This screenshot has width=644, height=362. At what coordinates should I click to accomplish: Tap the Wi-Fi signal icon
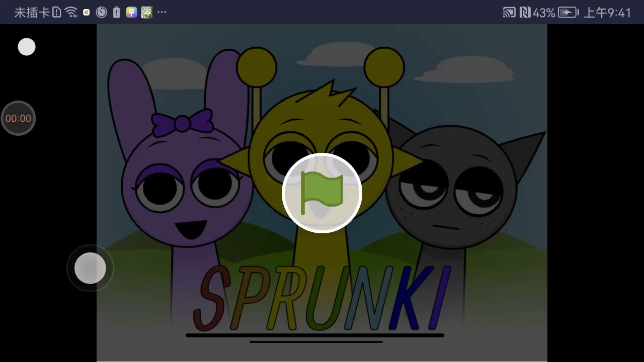(71, 13)
